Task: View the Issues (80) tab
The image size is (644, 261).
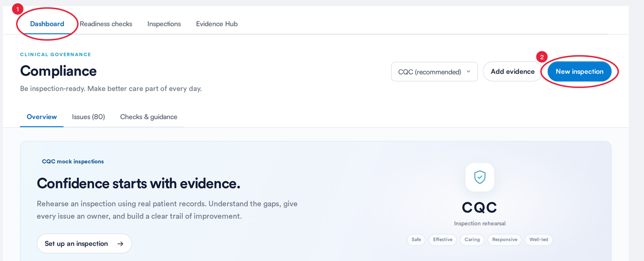Action: click(89, 117)
